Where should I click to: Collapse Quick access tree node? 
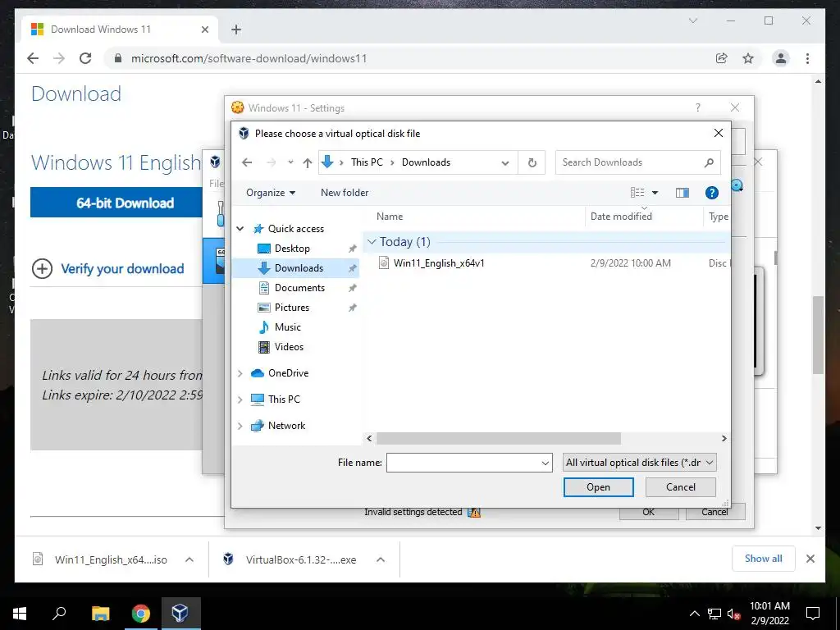point(240,229)
